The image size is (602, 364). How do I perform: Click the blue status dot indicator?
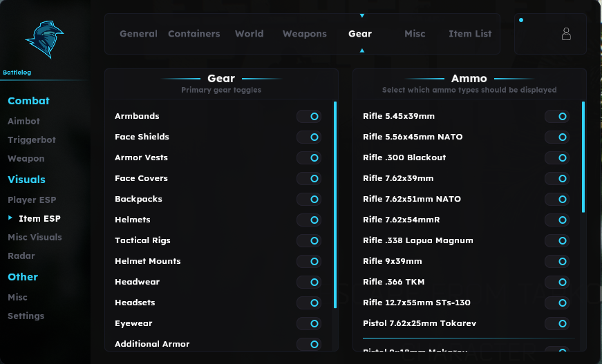click(x=521, y=20)
